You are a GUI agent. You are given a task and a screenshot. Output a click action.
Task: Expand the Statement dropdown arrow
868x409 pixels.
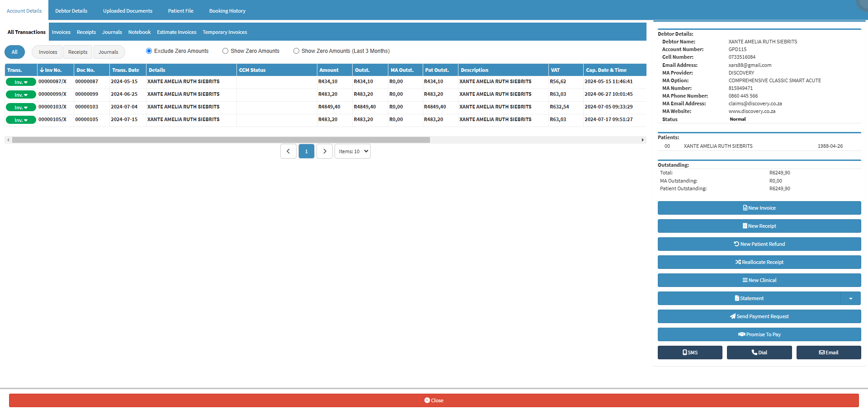click(x=850, y=298)
